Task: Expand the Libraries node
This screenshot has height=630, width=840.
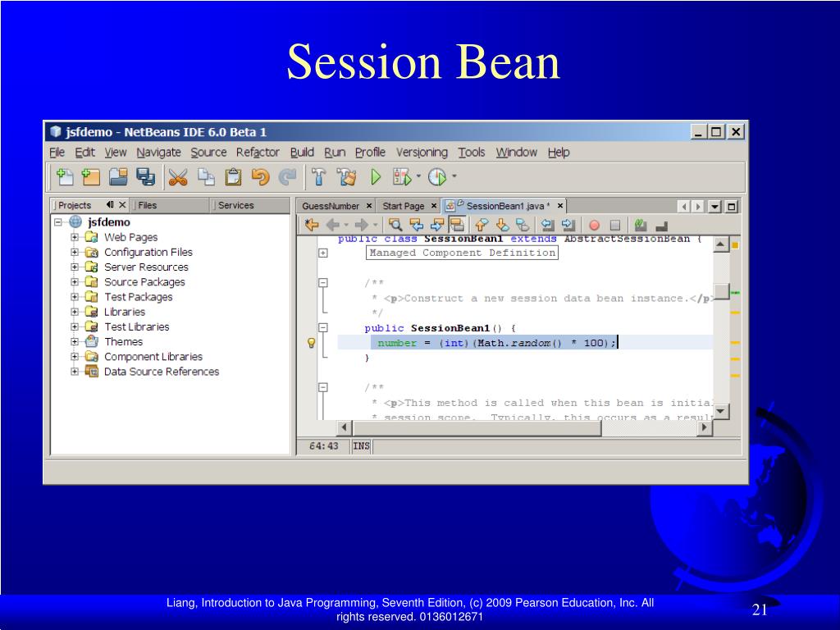Action: 75,312
